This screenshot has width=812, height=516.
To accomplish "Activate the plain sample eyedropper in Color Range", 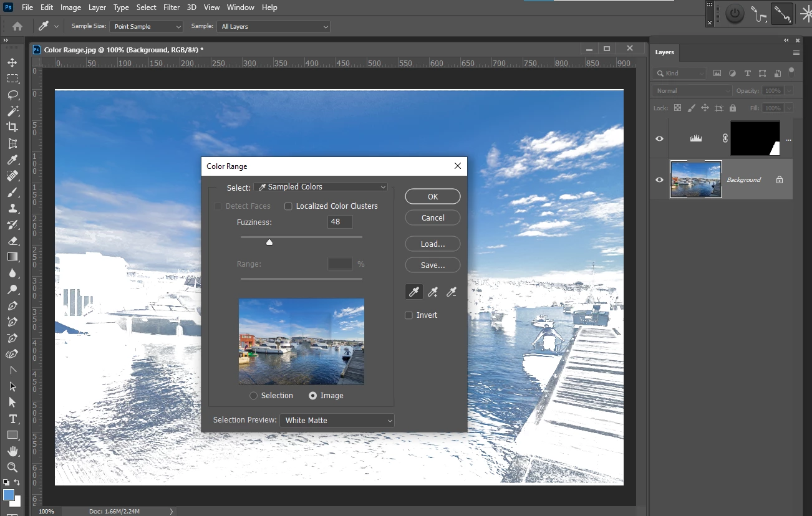I will point(414,292).
